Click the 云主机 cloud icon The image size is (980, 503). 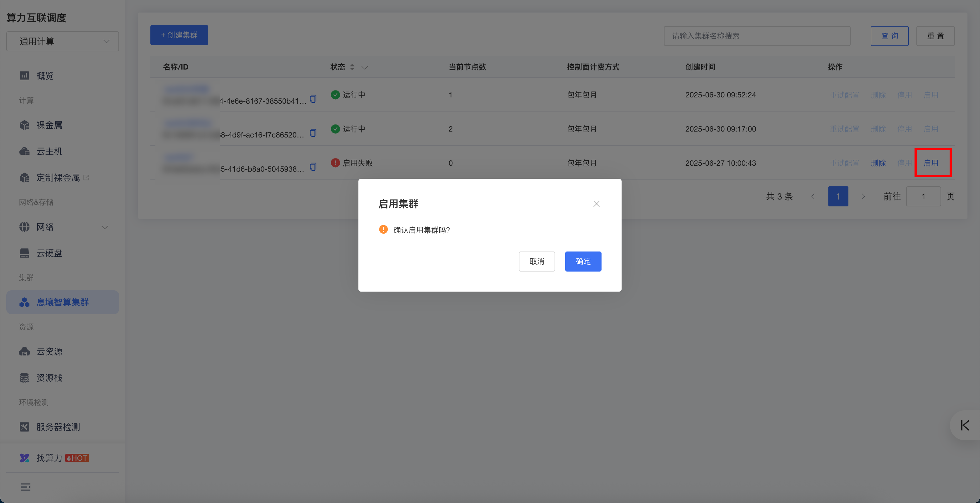coord(24,151)
